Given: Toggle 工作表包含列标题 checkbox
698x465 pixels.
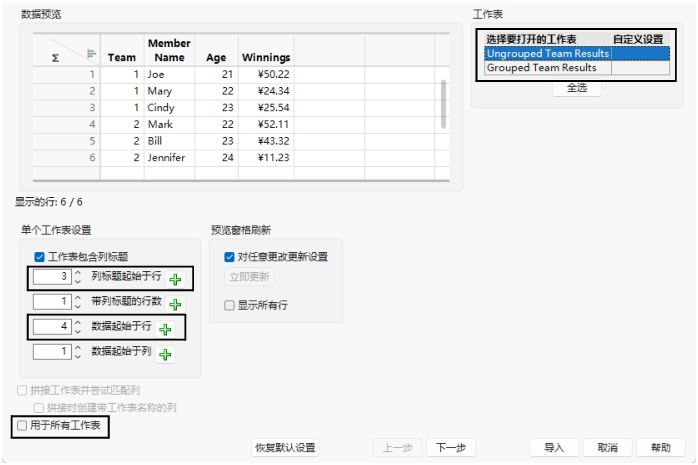Looking at the screenshot, I should click(39, 257).
